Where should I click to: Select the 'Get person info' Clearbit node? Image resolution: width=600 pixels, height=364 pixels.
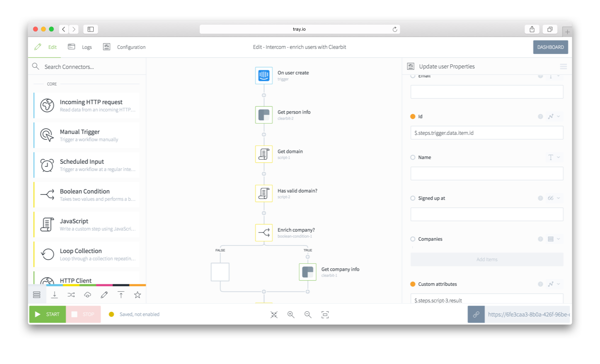(264, 115)
